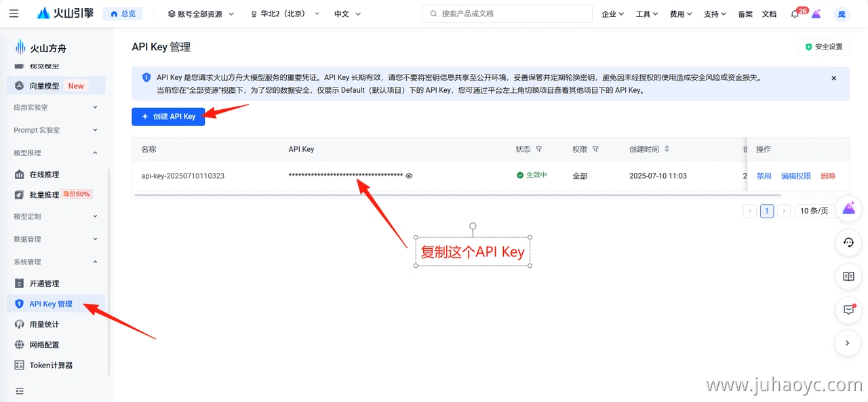Dismiss the blue info banner

[834, 78]
